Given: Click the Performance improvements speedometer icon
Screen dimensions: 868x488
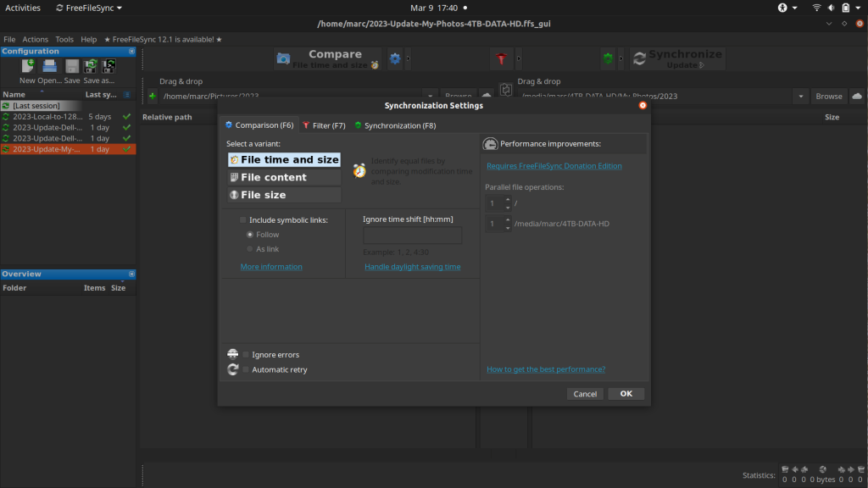Looking at the screenshot, I should (x=490, y=144).
